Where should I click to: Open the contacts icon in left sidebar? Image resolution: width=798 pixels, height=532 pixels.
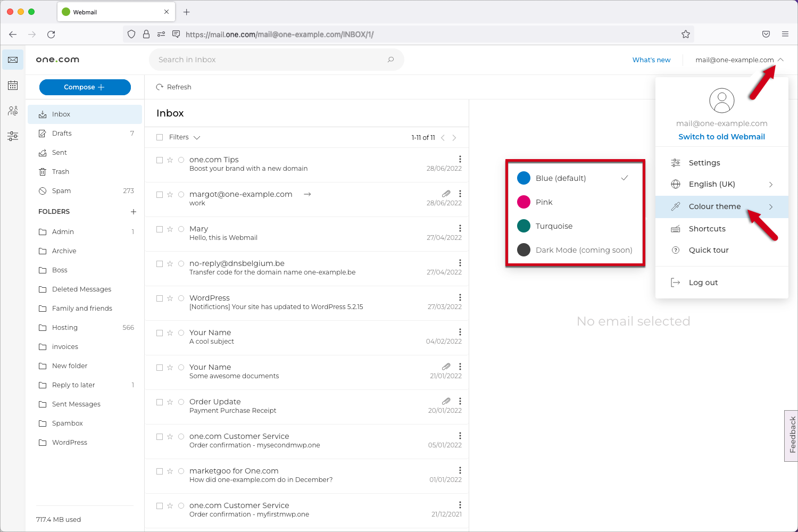point(13,111)
